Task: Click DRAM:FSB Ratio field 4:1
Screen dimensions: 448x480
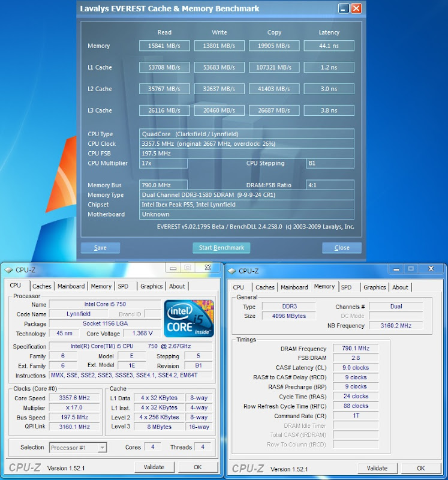Action: 330,185
